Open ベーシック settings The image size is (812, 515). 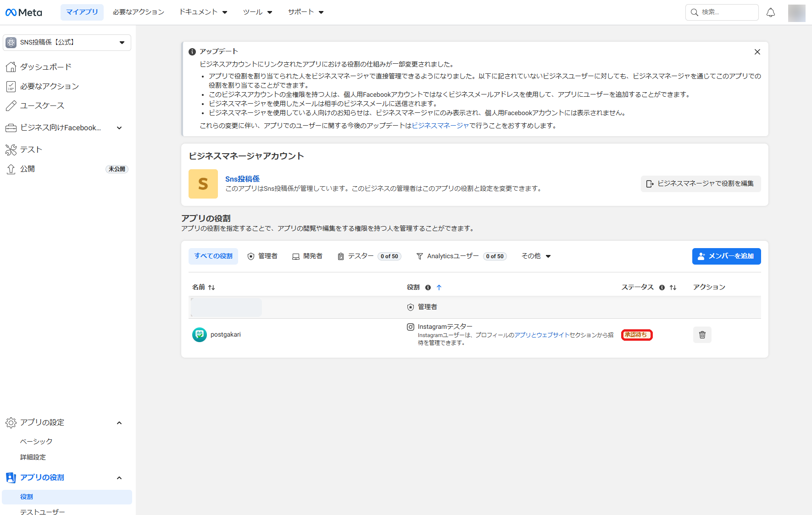36,441
